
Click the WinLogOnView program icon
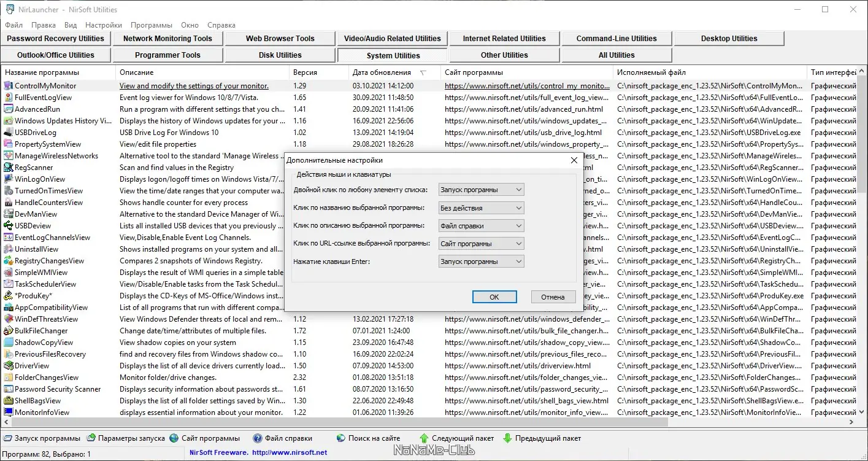click(8, 179)
